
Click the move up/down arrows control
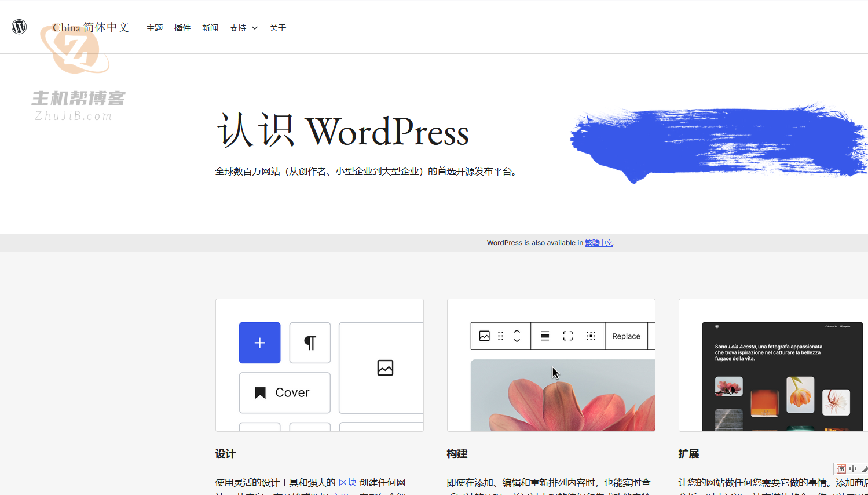point(517,336)
